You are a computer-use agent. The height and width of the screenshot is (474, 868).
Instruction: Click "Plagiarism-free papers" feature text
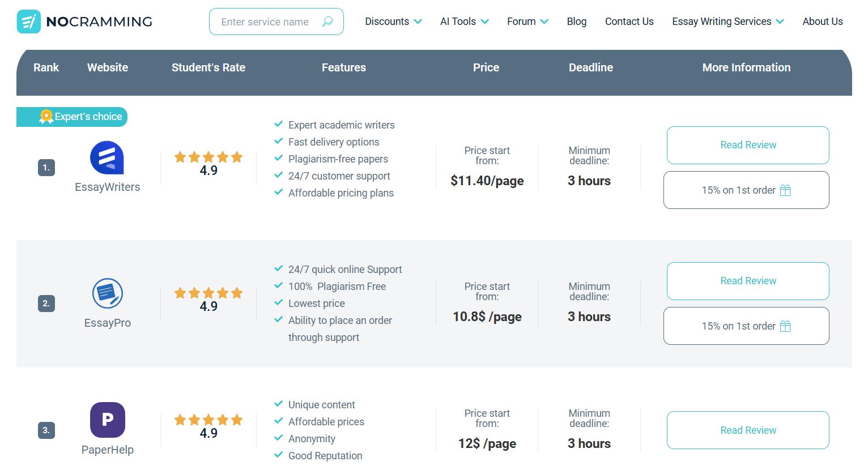point(338,159)
